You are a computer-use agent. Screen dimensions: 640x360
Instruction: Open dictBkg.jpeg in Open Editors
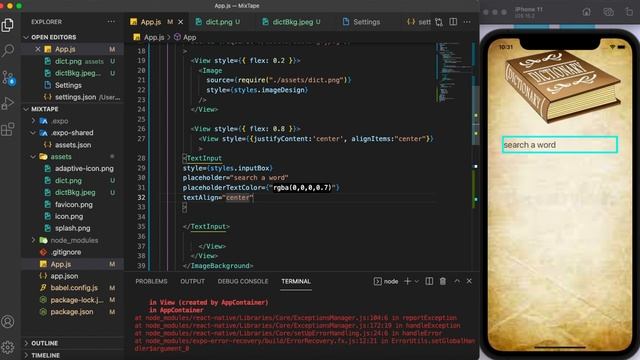pos(72,73)
